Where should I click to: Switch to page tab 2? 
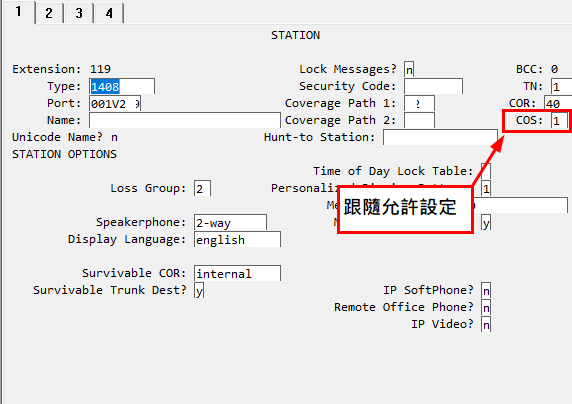point(49,13)
